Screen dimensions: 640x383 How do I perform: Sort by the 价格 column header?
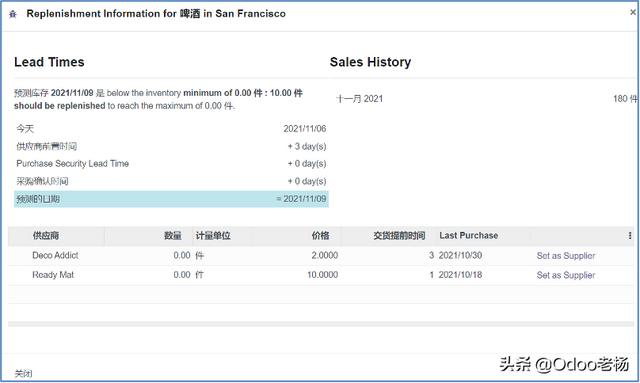320,236
